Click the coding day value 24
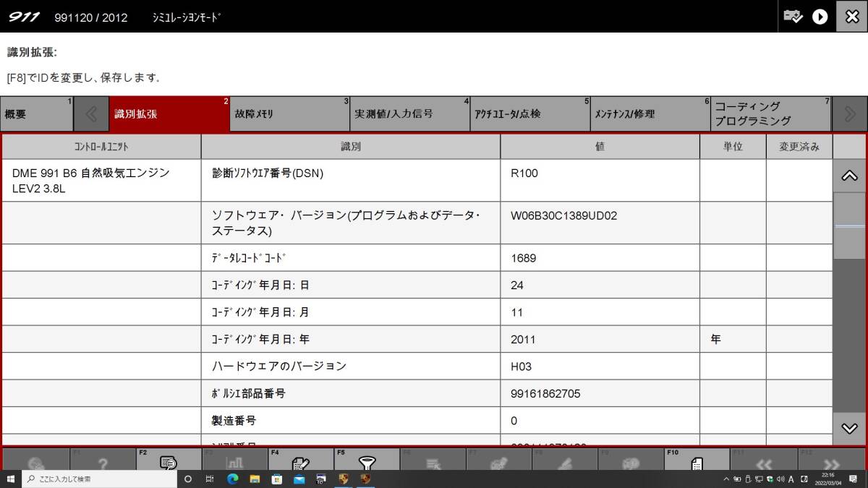 [x=517, y=286]
